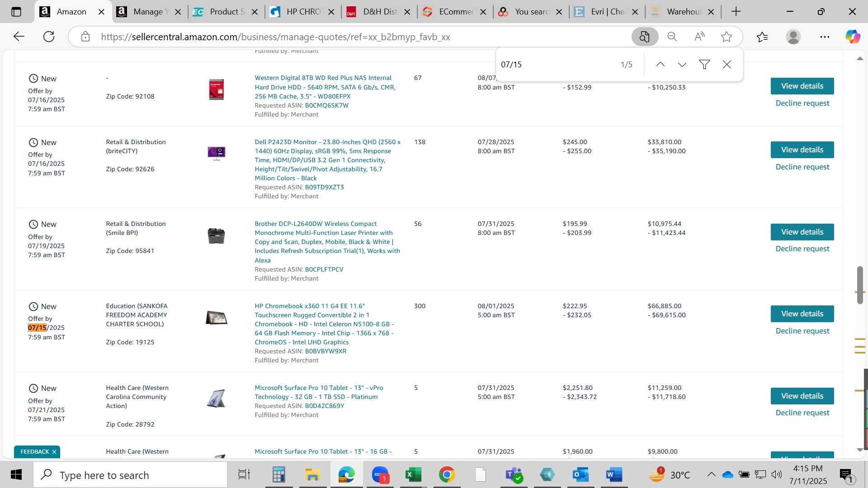Decline request for Western Digital hard drive
This screenshot has height=488, width=868.
coord(802,103)
